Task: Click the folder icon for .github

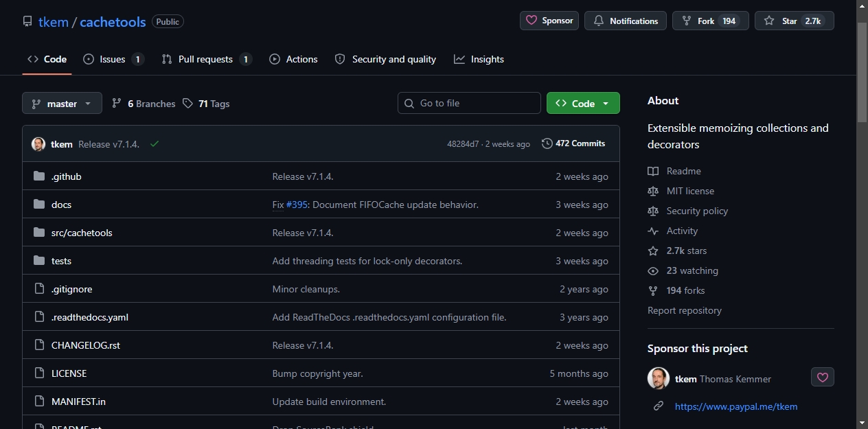Action: [39, 176]
